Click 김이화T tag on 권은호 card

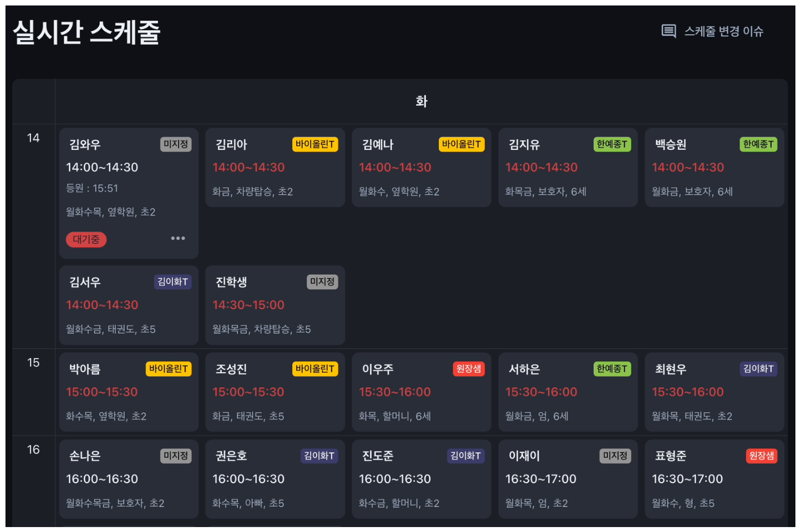tap(319, 456)
